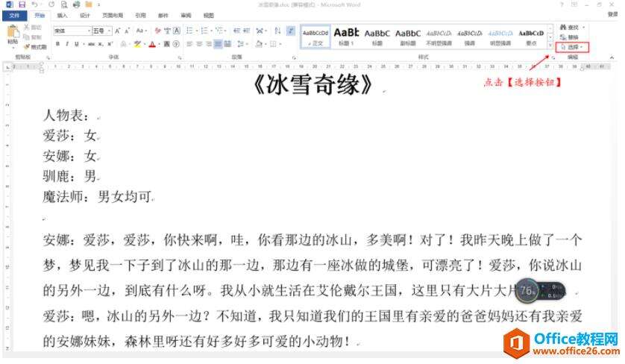Screen dimensions: 625x364
Task: Switch to the Home (开始) tab
Action: click(x=40, y=16)
